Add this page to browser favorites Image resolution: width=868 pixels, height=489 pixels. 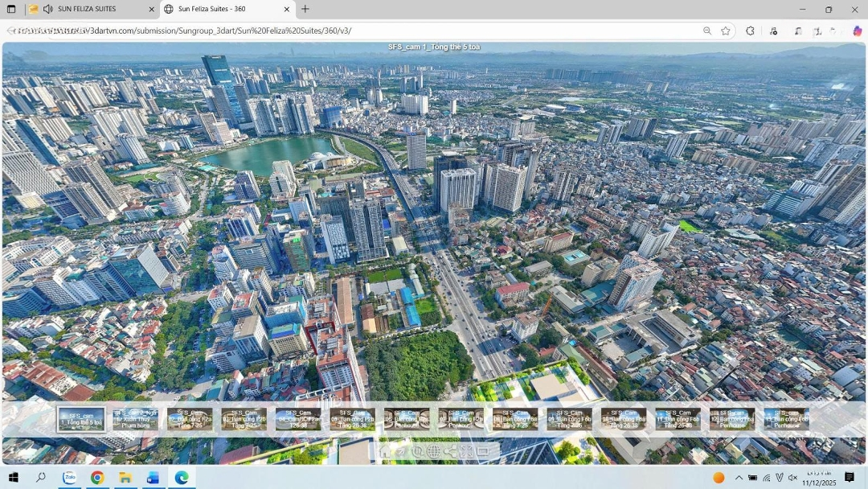tap(726, 31)
